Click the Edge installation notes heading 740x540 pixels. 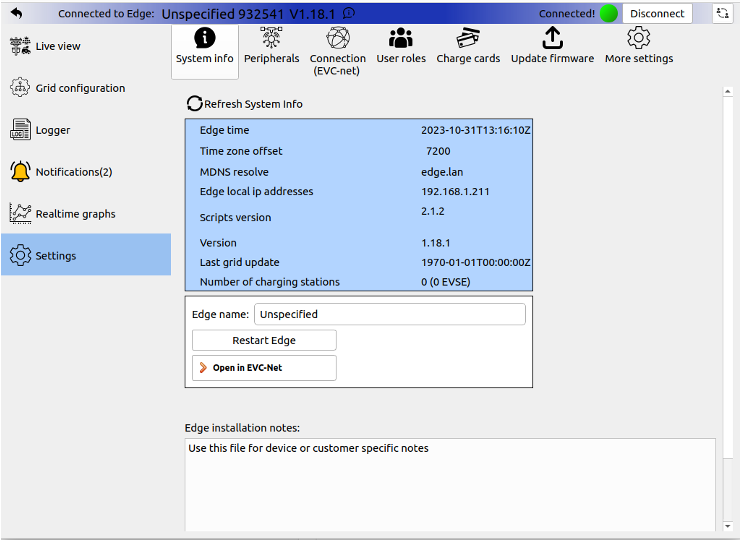tap(243, 428)
